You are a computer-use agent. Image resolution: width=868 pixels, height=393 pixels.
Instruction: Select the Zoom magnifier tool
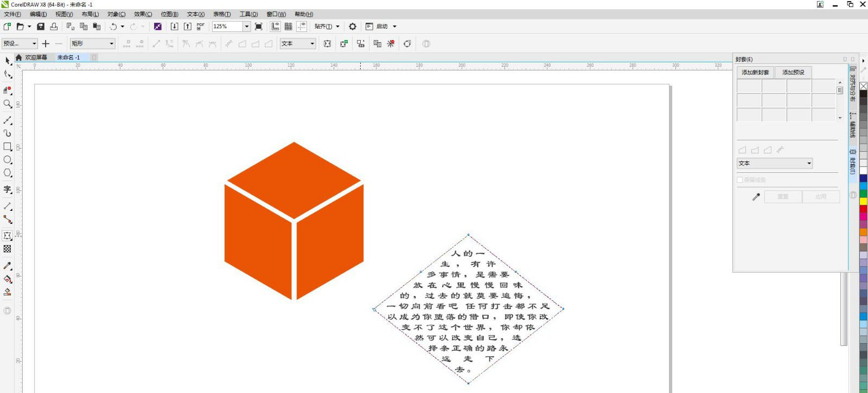pyautogui.click(x=8, y=104)
